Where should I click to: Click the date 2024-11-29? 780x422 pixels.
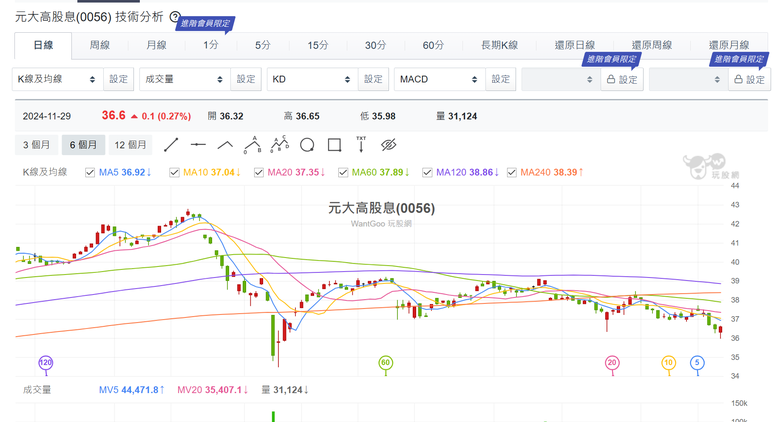click(x=47, y=116)
